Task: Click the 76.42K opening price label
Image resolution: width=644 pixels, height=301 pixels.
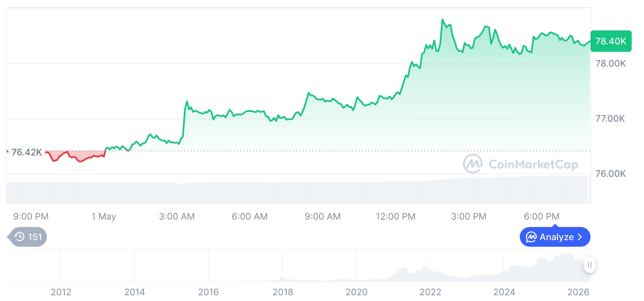Action: (x=27, y=153)
